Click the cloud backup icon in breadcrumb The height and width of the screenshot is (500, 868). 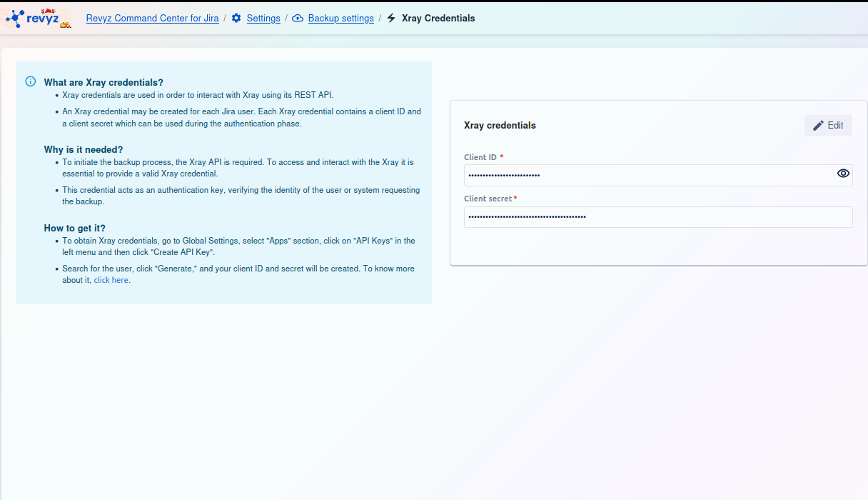[298, 18]
